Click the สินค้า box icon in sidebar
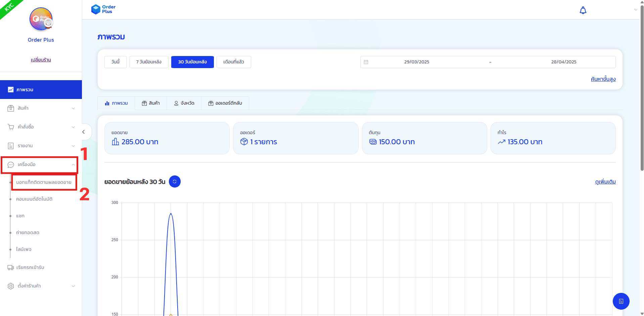Viewport: 644px width, 316px height. coord(11,108)
